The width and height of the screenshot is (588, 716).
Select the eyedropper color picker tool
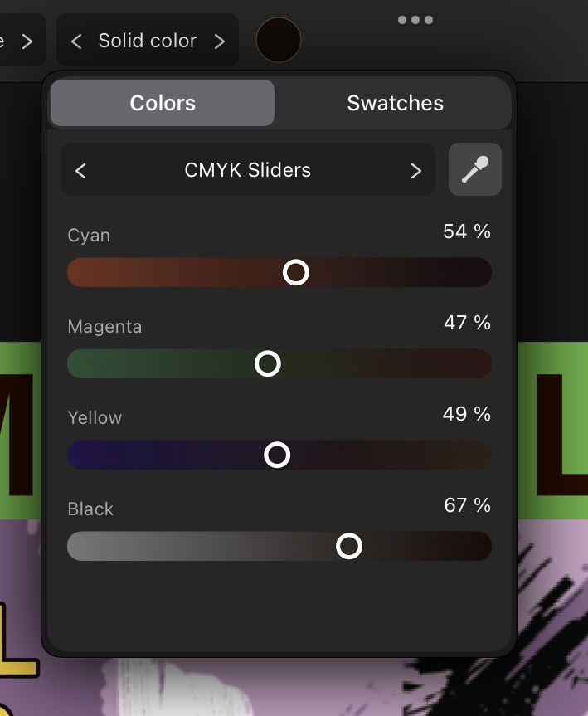[x=474, y=169]
